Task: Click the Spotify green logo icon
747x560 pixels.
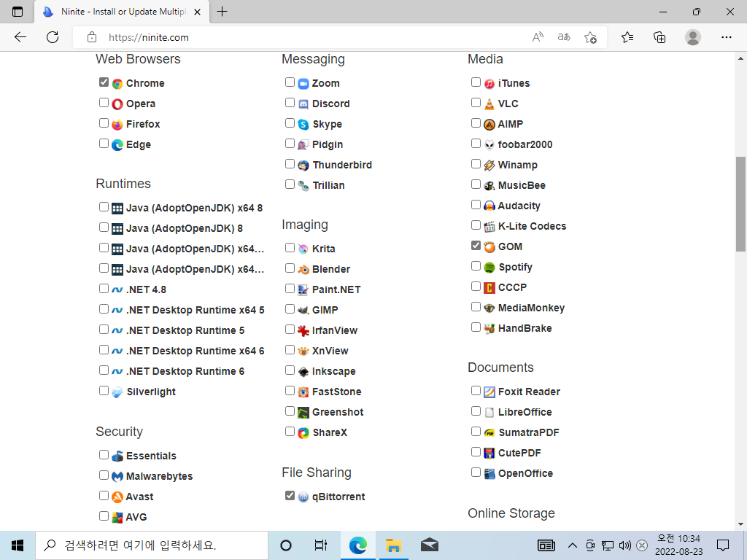Action: point(489,268)
